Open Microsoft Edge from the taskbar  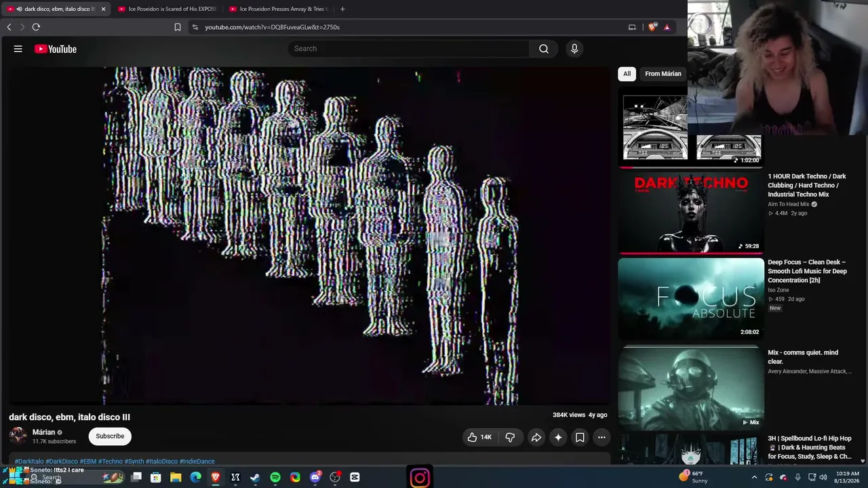(x=195, y=477)
